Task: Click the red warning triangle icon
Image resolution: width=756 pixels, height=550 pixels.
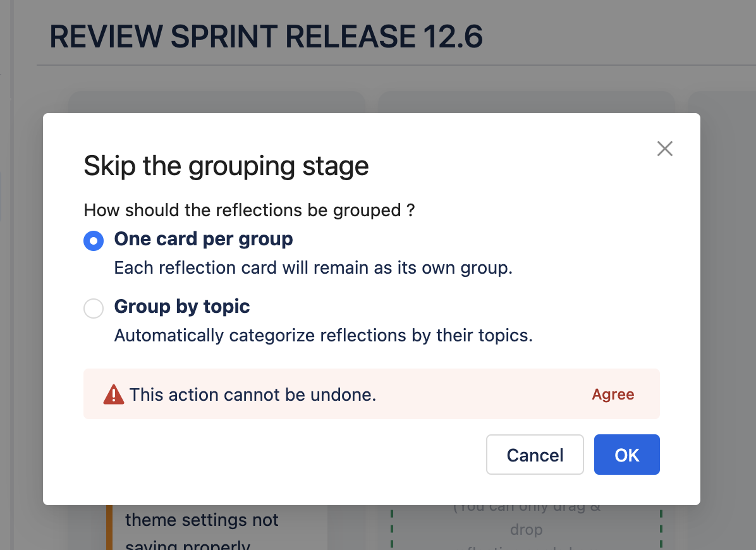Action: point(114,394)
